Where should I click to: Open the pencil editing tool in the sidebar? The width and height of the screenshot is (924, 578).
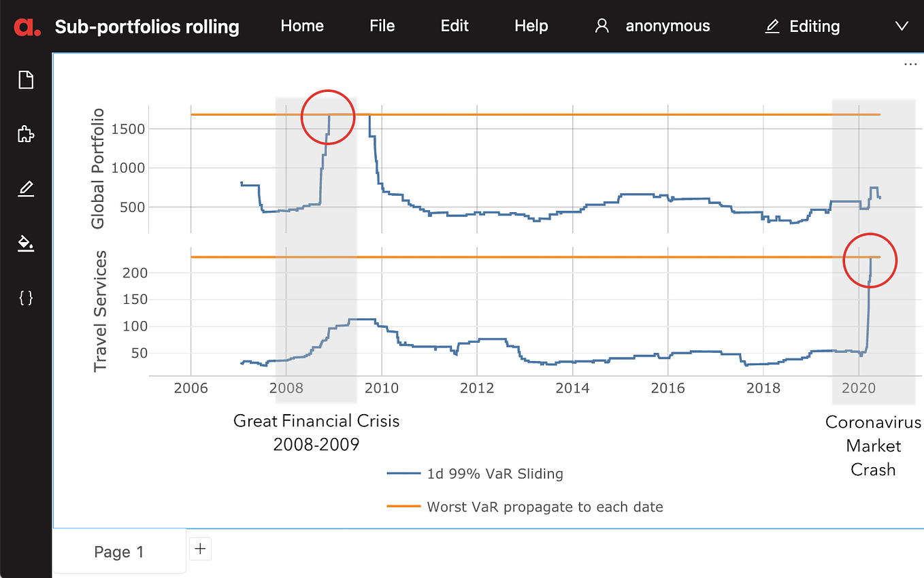click(25, 188)
